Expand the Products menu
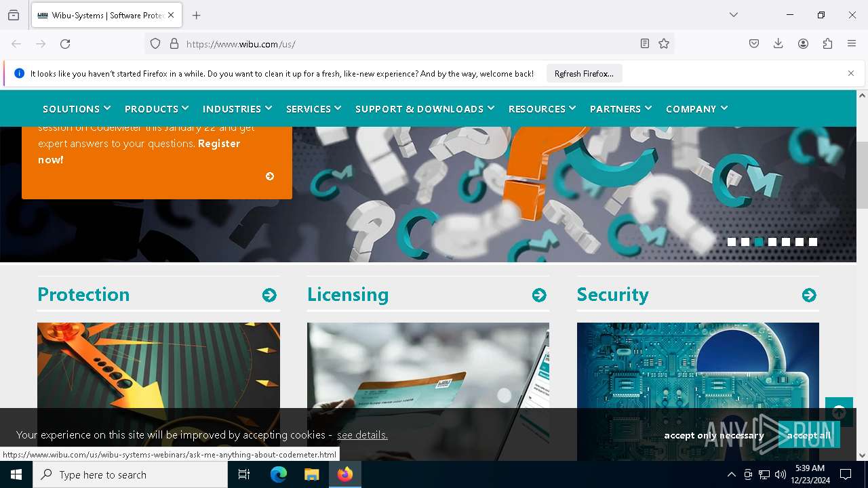Viewport: 868px width, 488px height. click(x=157, y=108)
